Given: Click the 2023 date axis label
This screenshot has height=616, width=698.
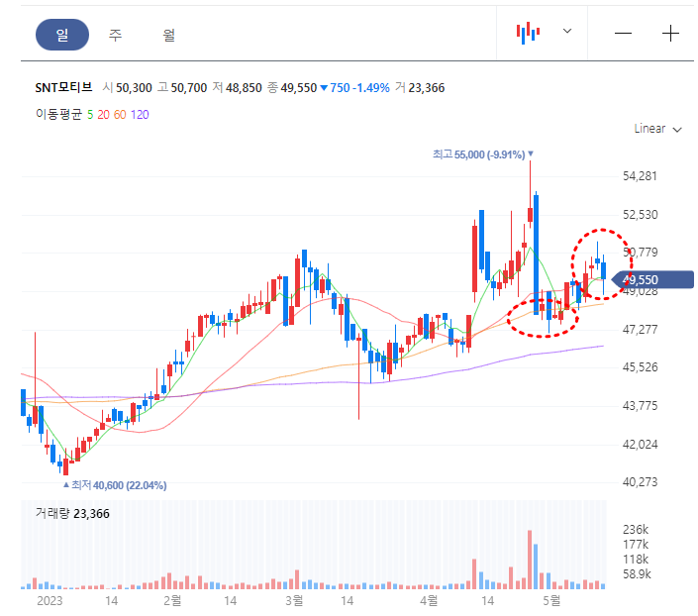Looking at the screenshot, I should 50,601.
